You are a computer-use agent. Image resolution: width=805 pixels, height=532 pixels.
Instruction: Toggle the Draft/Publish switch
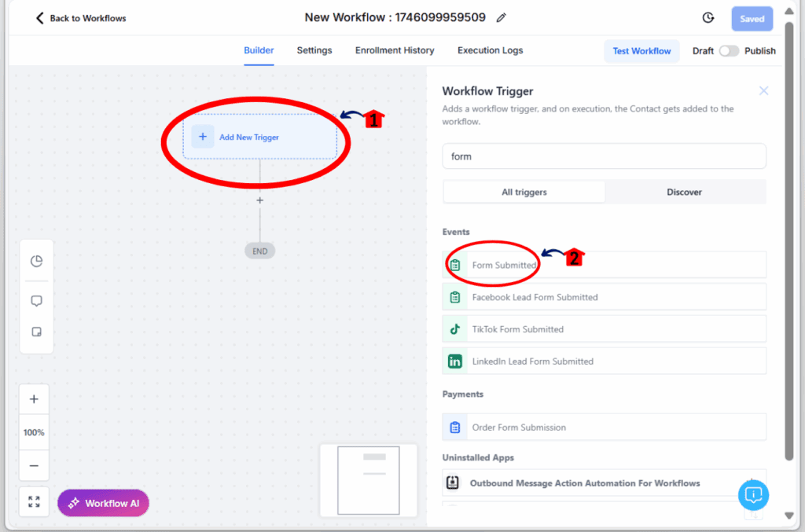tap(729, 51)
